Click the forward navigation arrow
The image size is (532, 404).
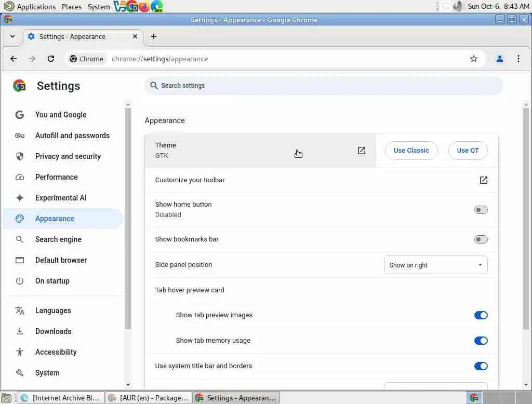click(32, 59)
